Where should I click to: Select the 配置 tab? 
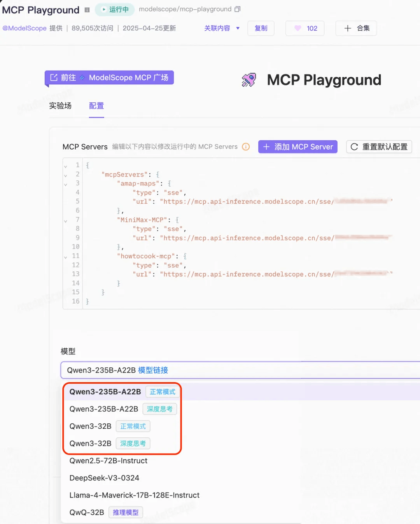(x=96, y=106)
